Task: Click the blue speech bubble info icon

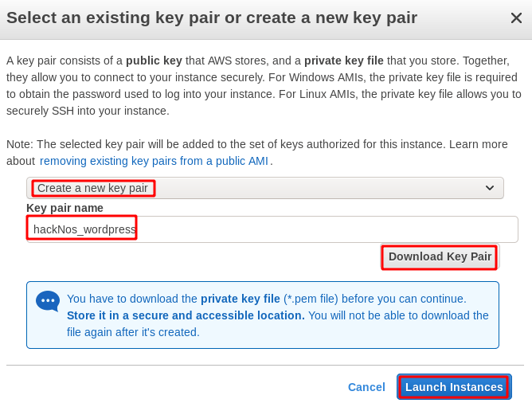Action: (48, 301)
